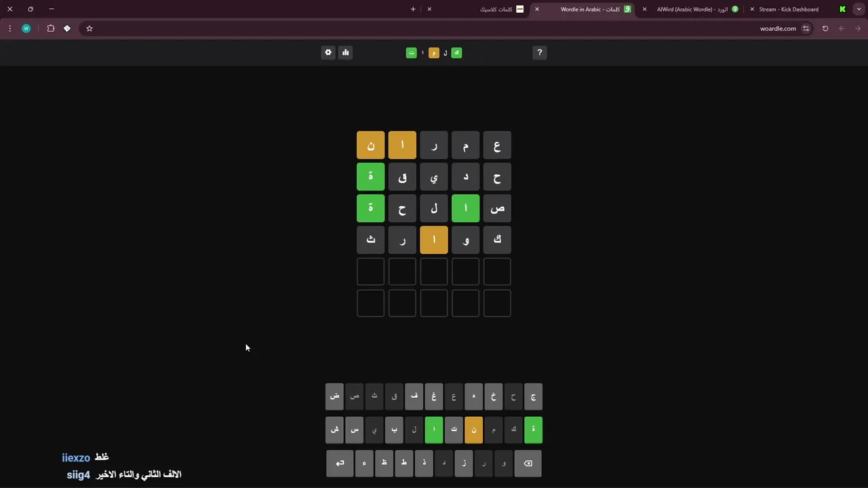Switch to the كلمات كلاسيك tab
Screen dimensions: 868x488
476,9
